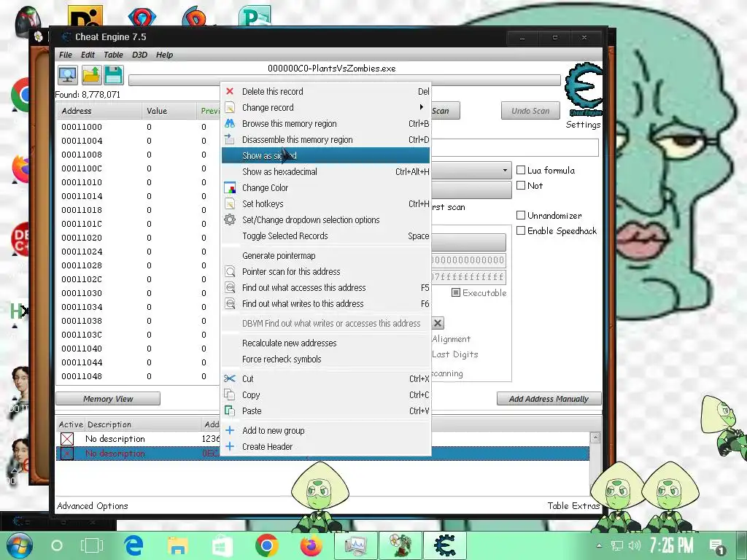Open the D3D menu

coord(139,55)
